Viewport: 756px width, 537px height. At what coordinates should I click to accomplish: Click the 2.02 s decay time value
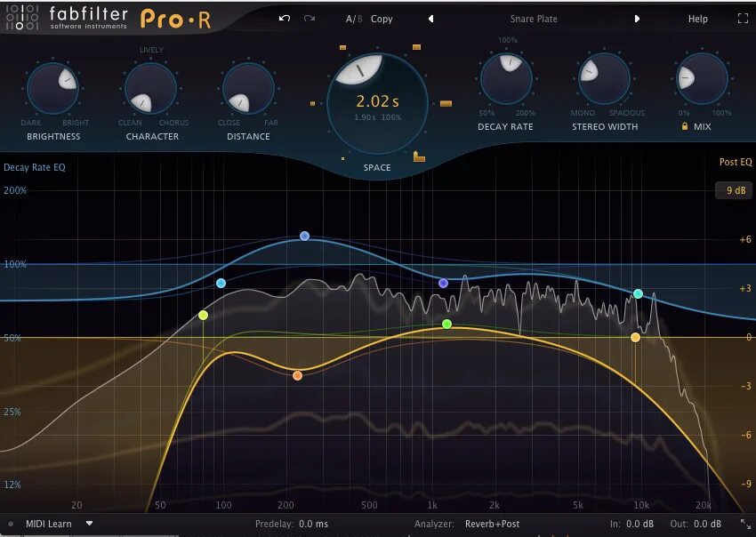tap(377, 101)
